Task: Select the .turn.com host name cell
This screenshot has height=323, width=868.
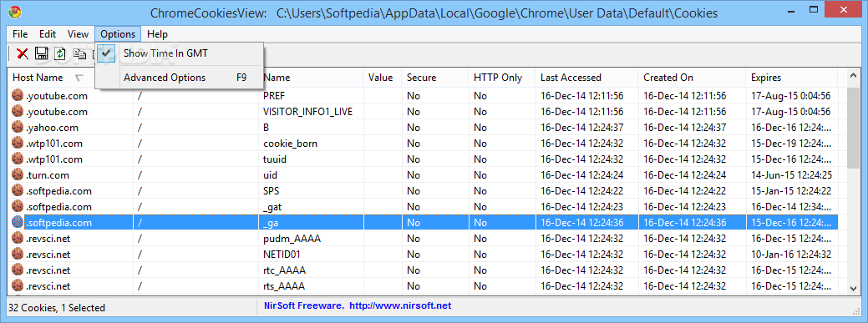Action: point(48,175)
